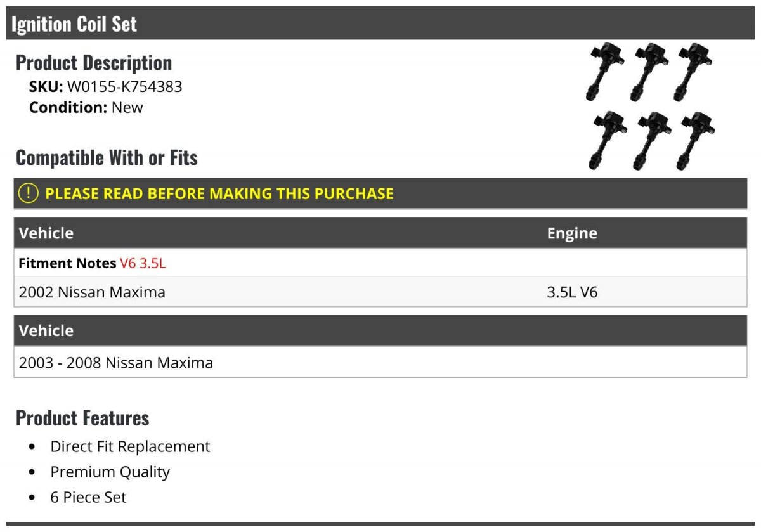The image size is (761, 532).
Task: Click the red V6 3.5L fitment note
Action: [x=143, y=263]
